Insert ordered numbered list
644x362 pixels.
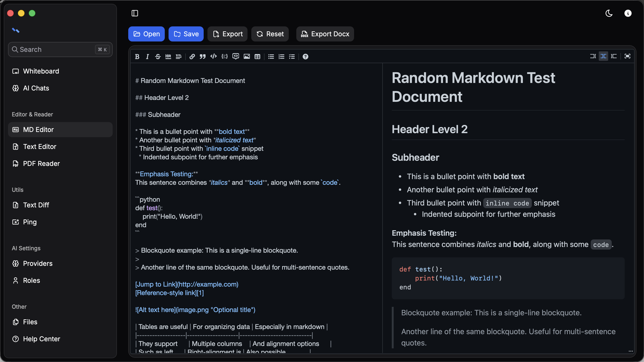281,57
